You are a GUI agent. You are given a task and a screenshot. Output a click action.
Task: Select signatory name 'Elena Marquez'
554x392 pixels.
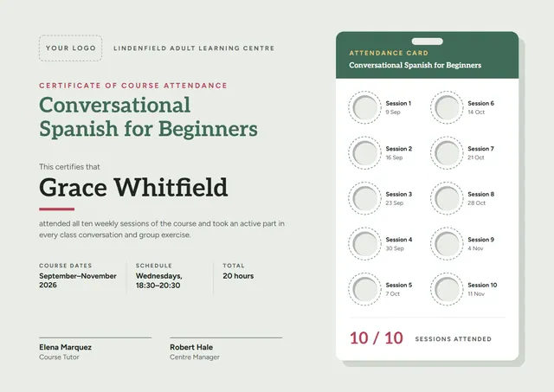point(66,347)
